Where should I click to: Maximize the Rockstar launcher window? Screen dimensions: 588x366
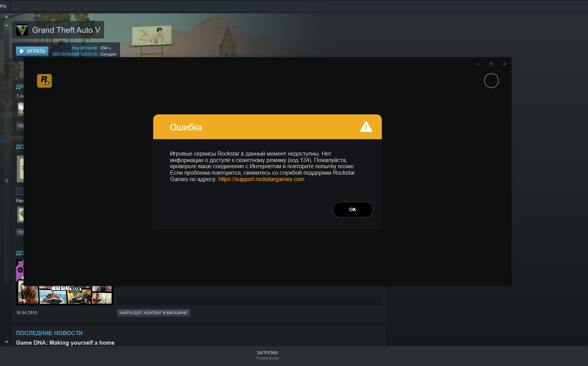491,64
